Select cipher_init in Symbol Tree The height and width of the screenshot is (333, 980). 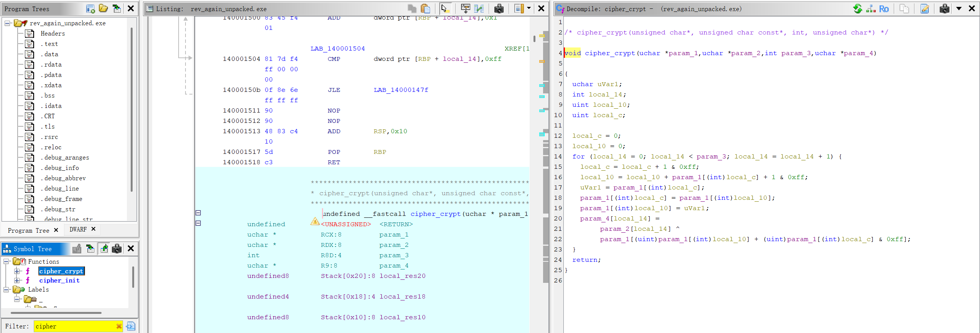(59, 281)
